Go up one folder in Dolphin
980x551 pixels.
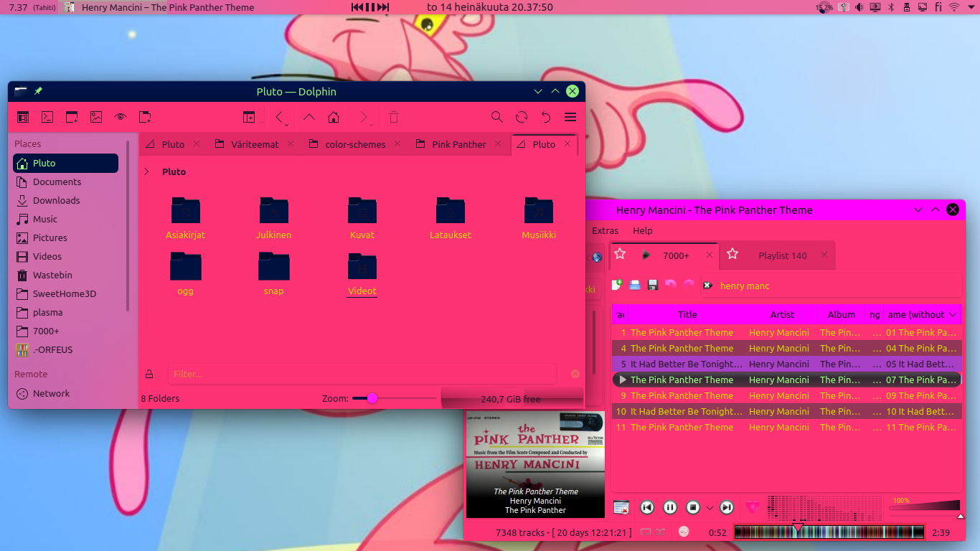coord(308,117)
